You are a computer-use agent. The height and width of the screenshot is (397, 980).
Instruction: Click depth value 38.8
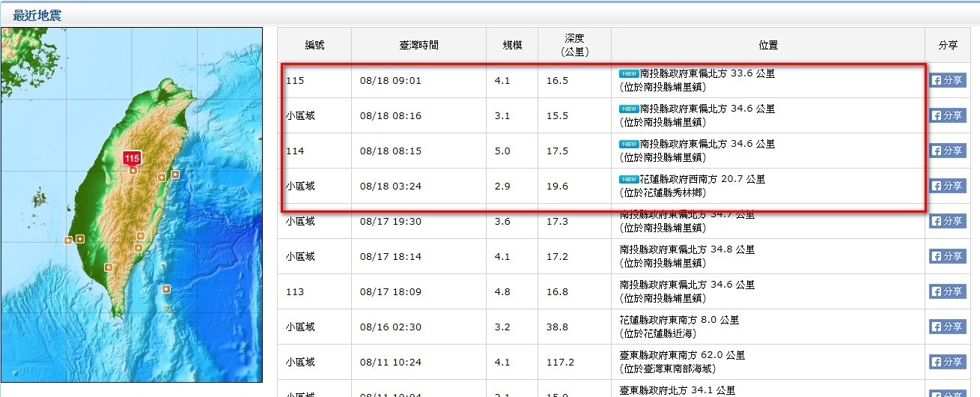(x=557, y=327)
